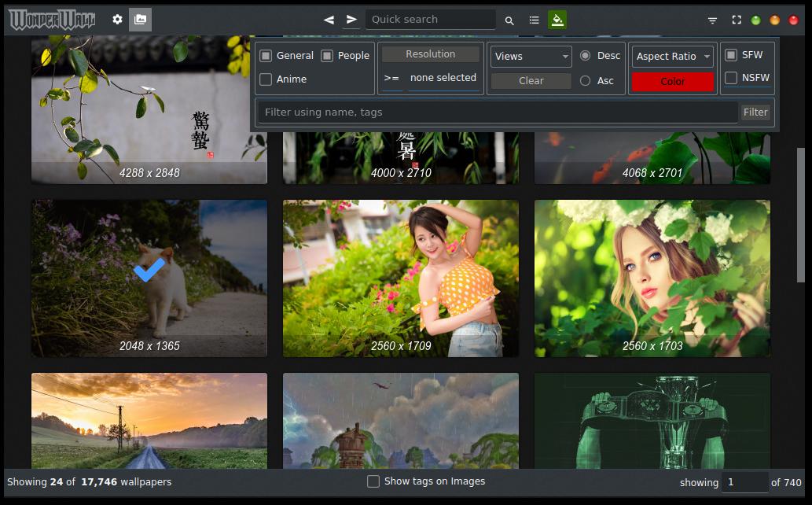The height and width of the screenshot is (505, 812).
Task: Enable the Anime category checkbox
Action: coord(266,79)
